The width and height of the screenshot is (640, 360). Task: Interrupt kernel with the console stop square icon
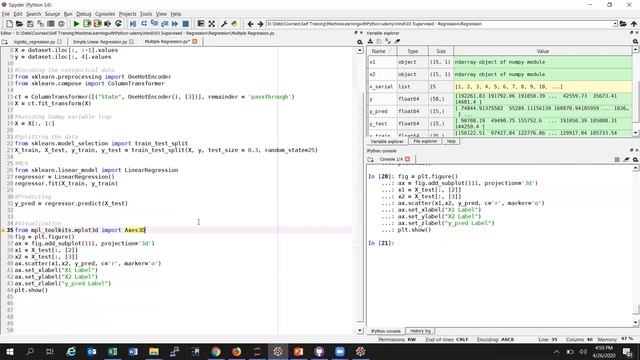point(617,159)
